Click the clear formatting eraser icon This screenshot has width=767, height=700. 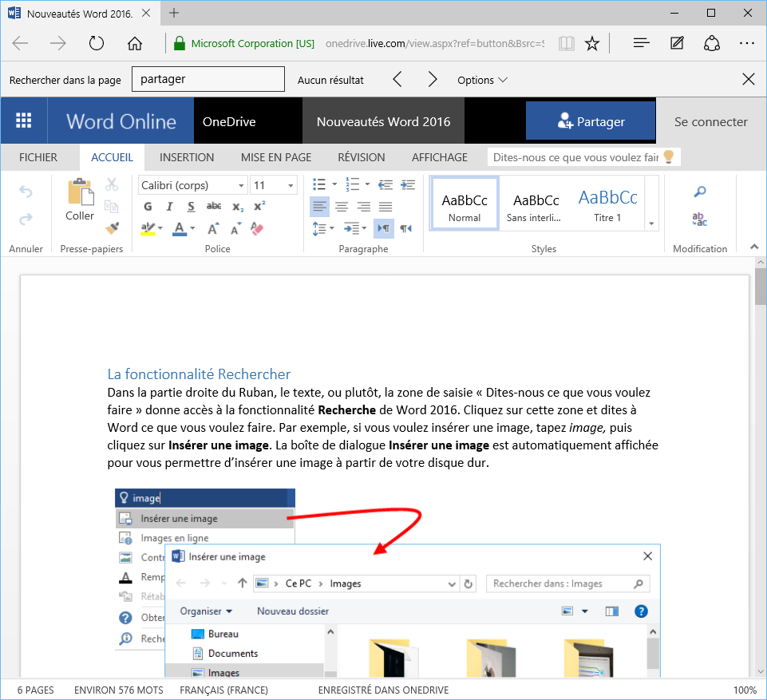pyautogui.click(x=257, y=229)
